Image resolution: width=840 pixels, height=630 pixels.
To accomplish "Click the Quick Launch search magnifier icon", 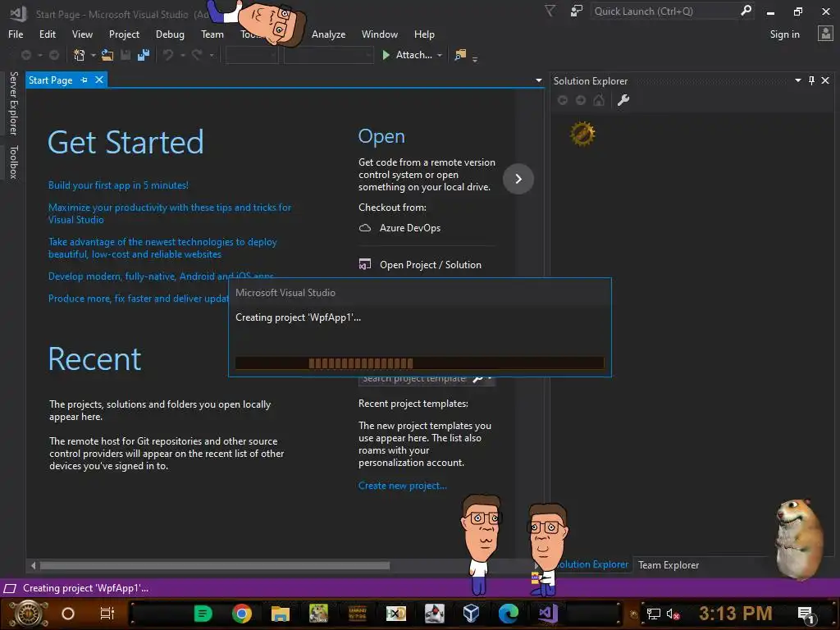I will pyautogui.click(x=746, y=11).
